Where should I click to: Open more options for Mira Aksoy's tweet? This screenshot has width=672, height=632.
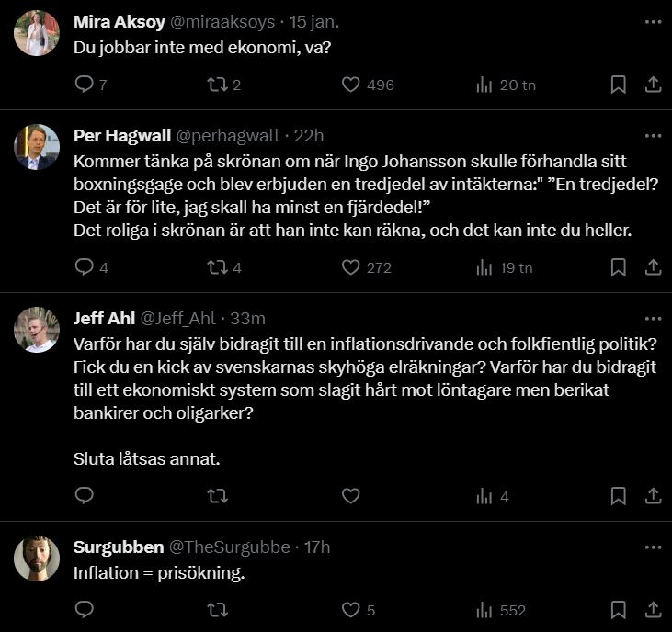(x=653, y=22)
